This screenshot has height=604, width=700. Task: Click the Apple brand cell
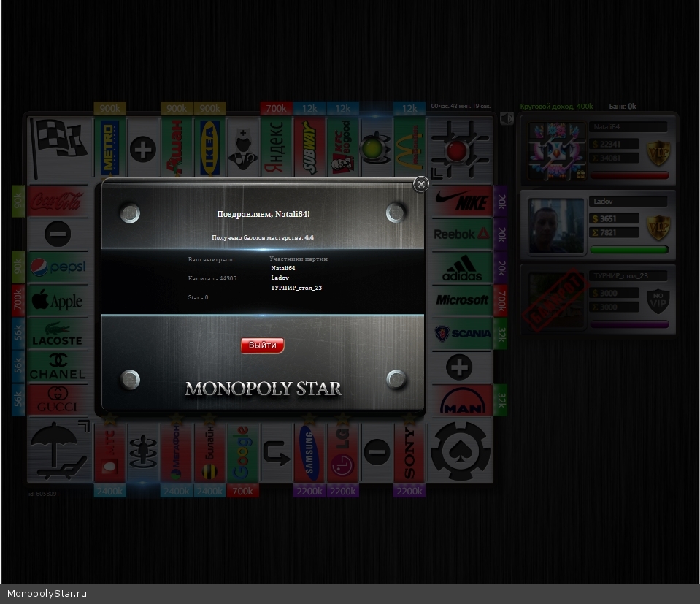point(58,300)
